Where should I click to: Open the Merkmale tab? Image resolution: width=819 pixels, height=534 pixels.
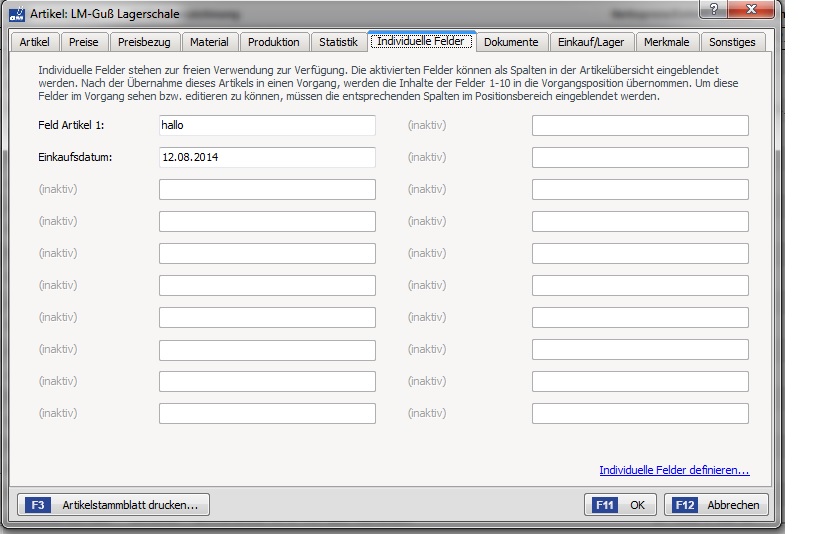point(666,42)
